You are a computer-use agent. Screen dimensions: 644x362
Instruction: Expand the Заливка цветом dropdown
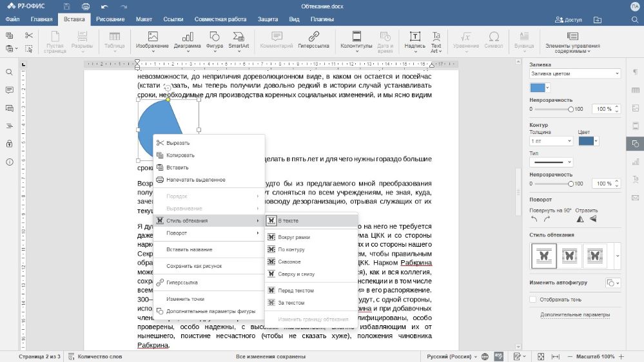pos(574,73)
